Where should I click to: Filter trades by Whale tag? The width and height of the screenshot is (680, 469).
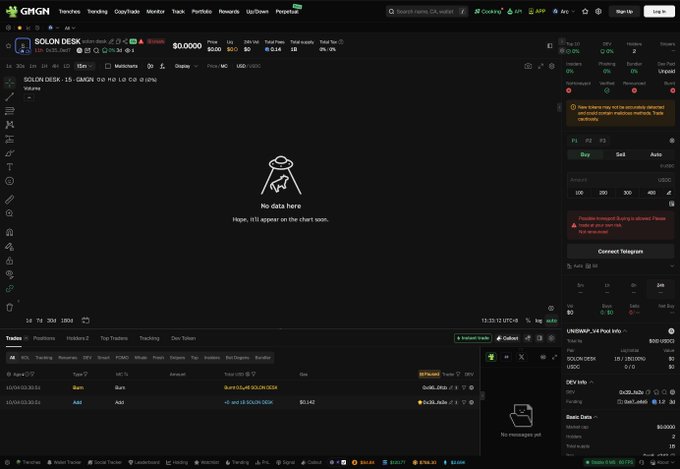141,357
